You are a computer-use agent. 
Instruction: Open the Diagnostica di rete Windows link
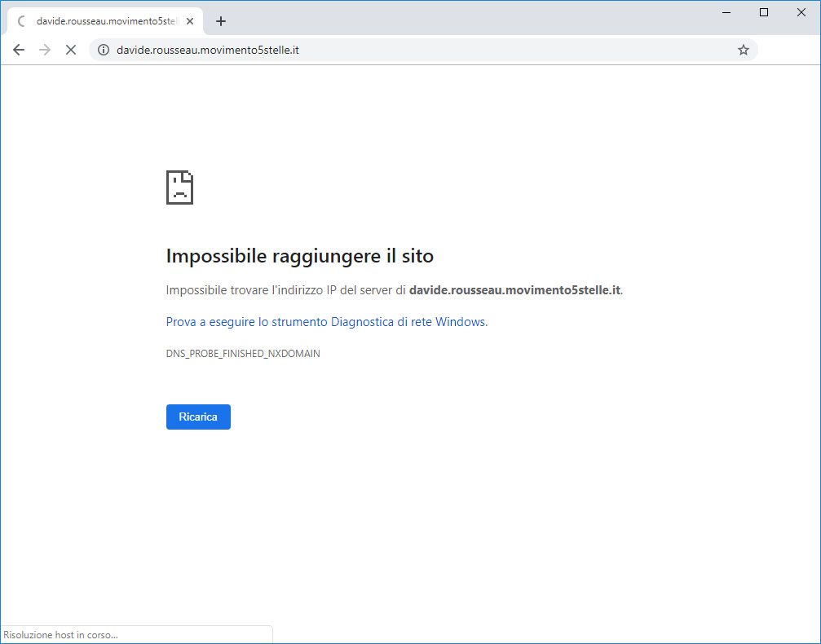tap(327, 322)
